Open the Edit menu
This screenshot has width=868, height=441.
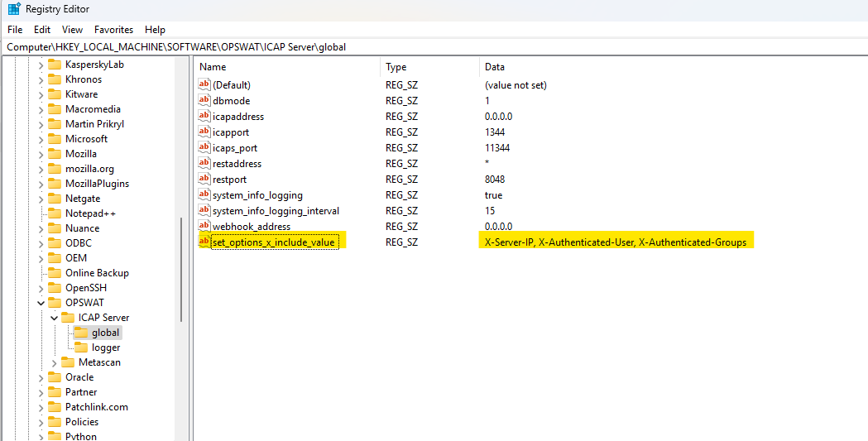point(42,30)
